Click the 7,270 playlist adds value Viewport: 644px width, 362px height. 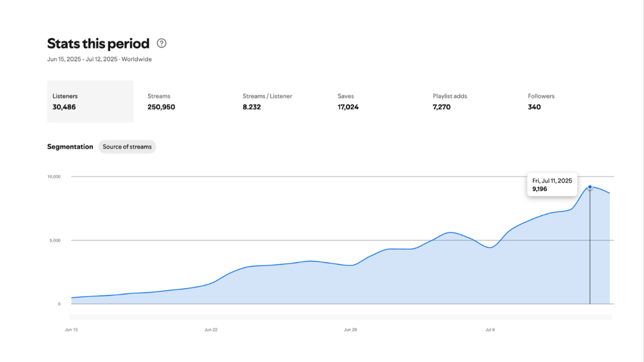tap(442, 107)
